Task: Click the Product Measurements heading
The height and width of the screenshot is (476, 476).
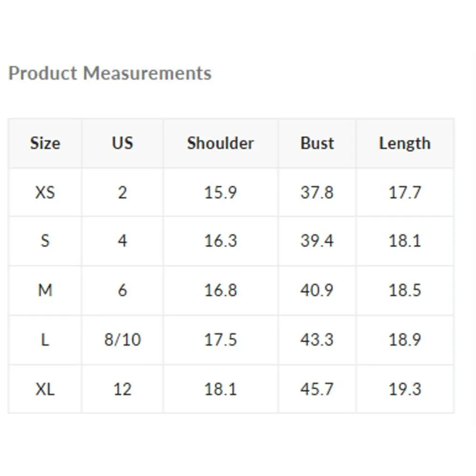Action: (x=110, y=73)
